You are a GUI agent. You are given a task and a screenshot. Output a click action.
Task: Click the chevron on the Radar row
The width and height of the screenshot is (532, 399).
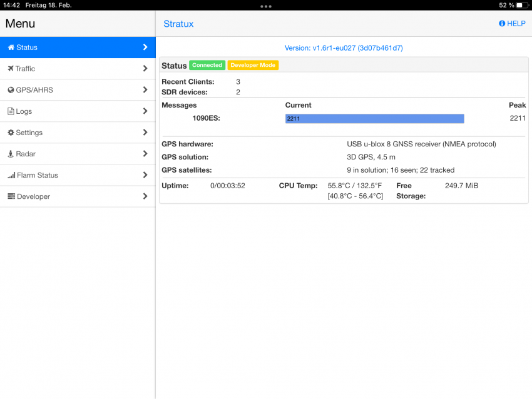(145, 154)
